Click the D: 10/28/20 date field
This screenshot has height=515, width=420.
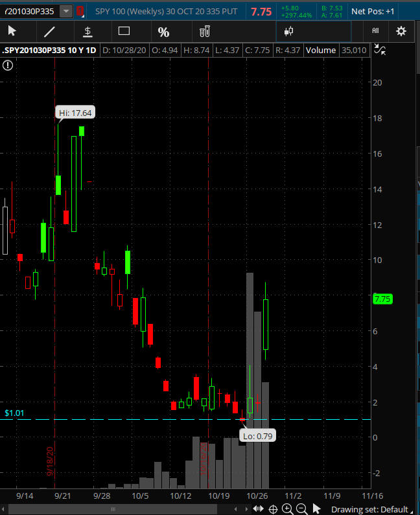click(x=124, y=51)
